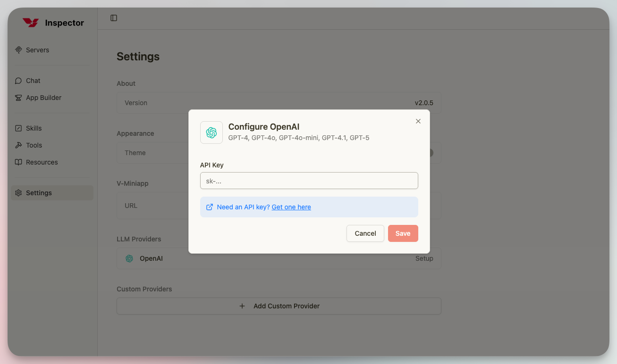Click the "Inspector" app title text
Image resolution: width=617 pixels, height=364 pixels.
(65, 23)
